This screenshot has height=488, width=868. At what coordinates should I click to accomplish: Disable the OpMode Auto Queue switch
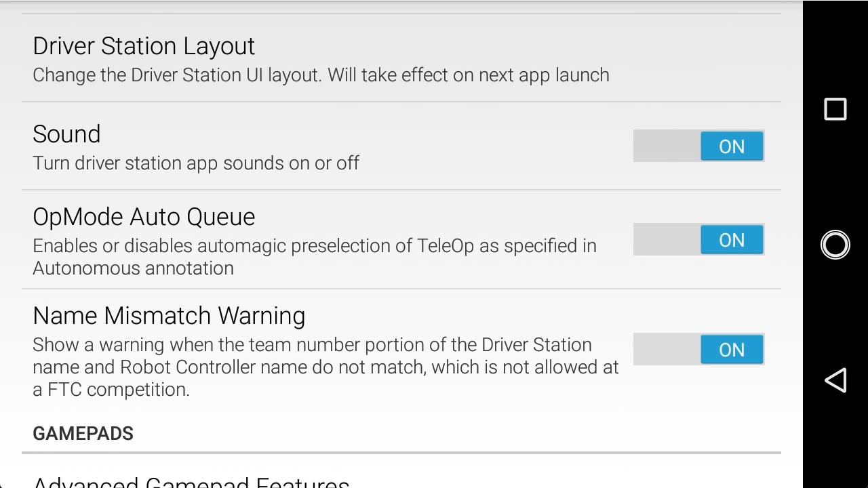coord(698,240)
